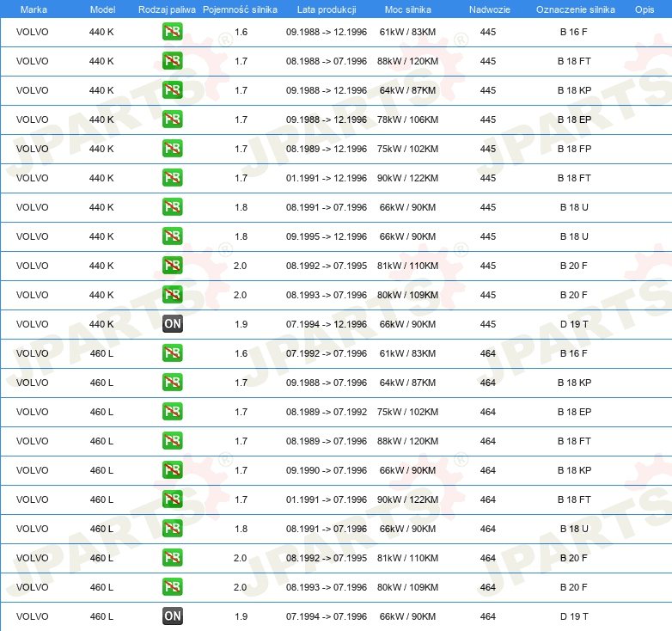Click the Oznaczenie silnika column header
The image size is (672, 631).
[576, 9]
